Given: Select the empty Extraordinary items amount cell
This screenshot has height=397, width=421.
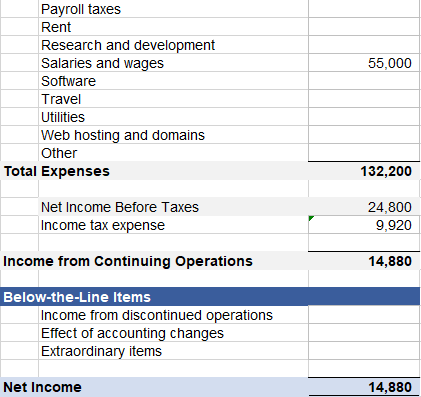Looking at the screenshot, I should pyautogui.click(x=364, y=351).
